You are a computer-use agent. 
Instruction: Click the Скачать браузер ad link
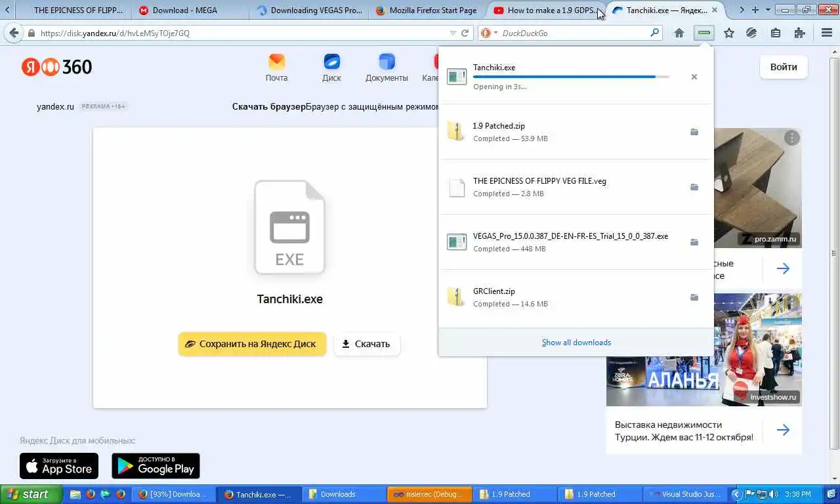(x=269, y=106)
